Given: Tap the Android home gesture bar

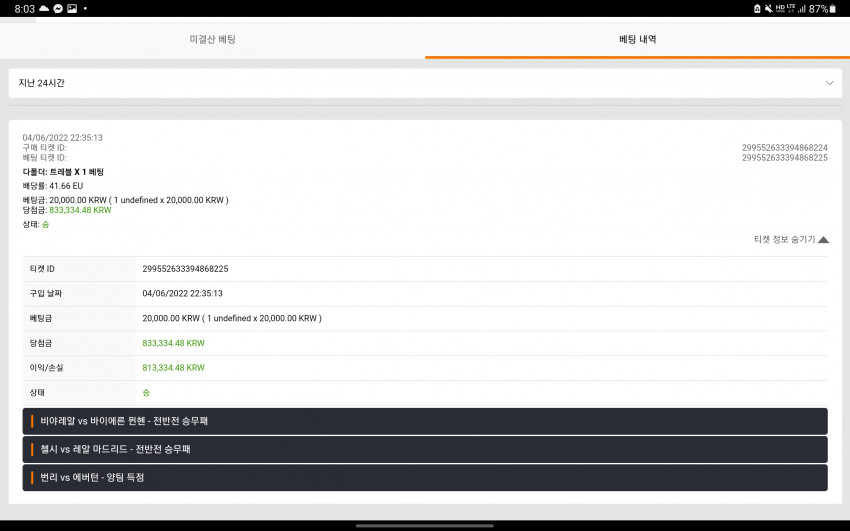Looking at the screenshot, I should pos(425,525).
